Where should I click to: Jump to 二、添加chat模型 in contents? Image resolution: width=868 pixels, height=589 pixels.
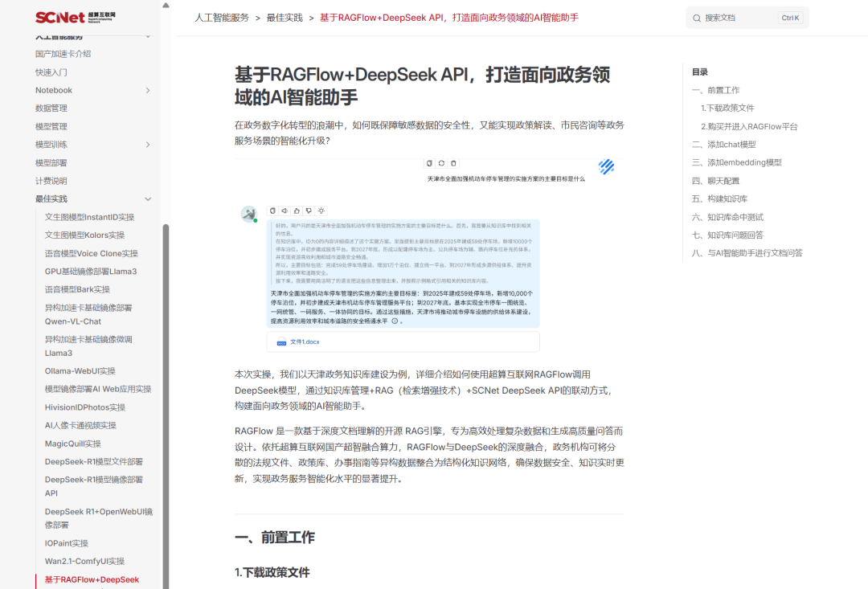coord(723,145)
